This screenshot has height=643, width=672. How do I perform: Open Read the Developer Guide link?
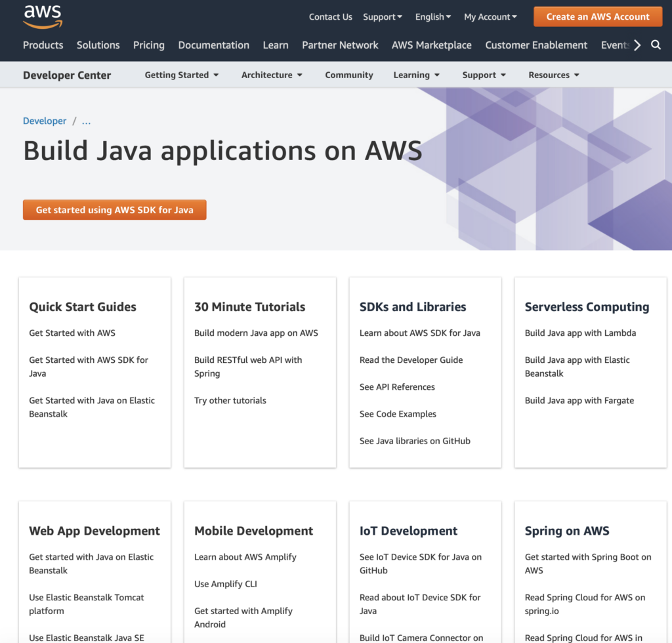coord(411,360)
